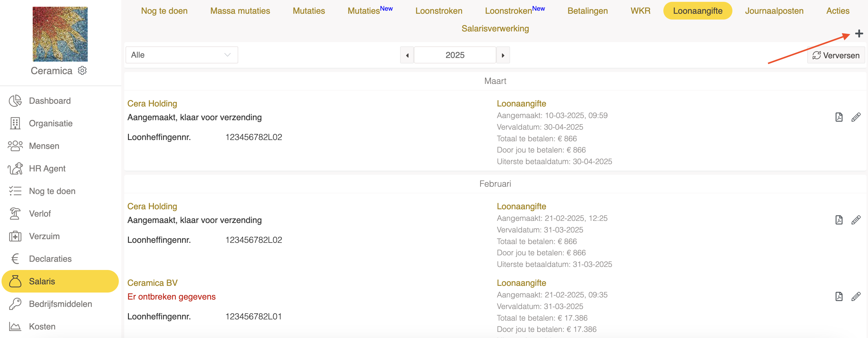Open the Acties tab
Viewport: 868px width, 338px height.
838,11
